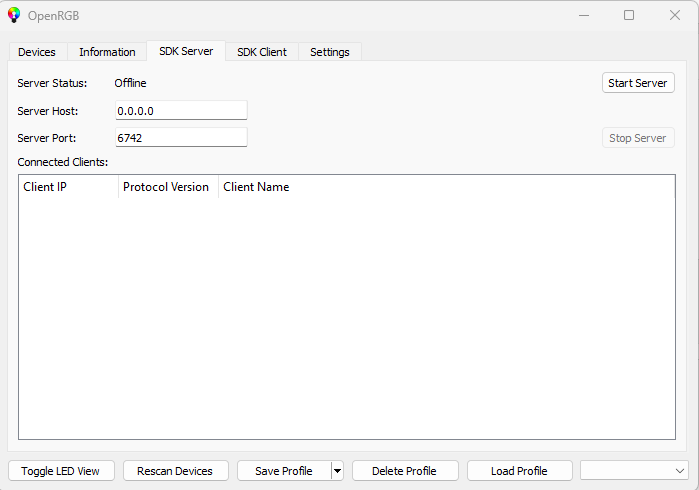
Task: Start the SDK server
Action: tap(638, 83)
